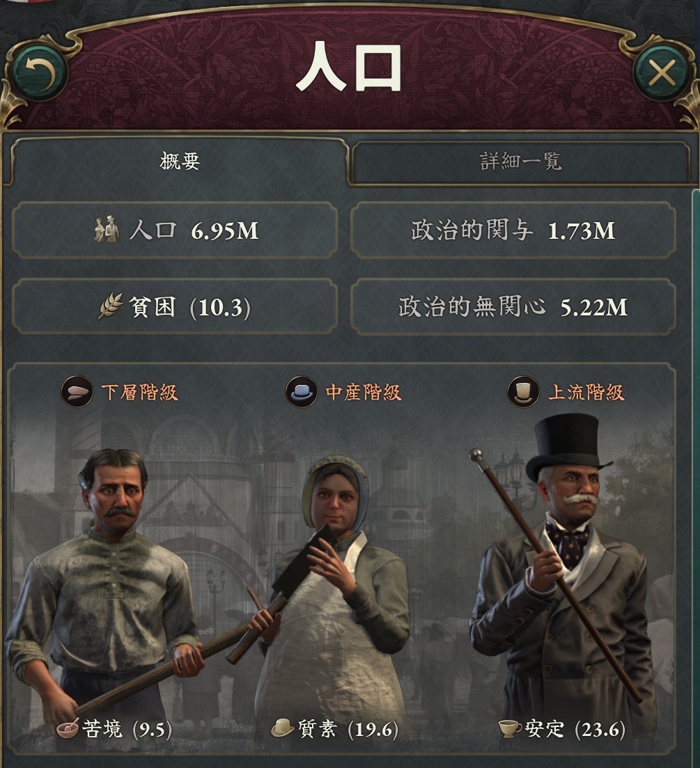Select the 政治的関与 1.73M box
Screen dimensions: 700x768
pos(513,230)
